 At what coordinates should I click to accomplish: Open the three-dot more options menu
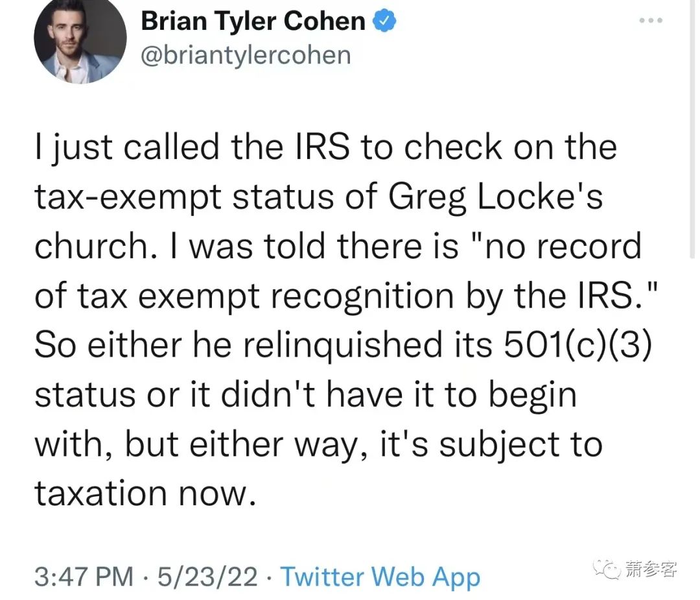coord(651,21)
